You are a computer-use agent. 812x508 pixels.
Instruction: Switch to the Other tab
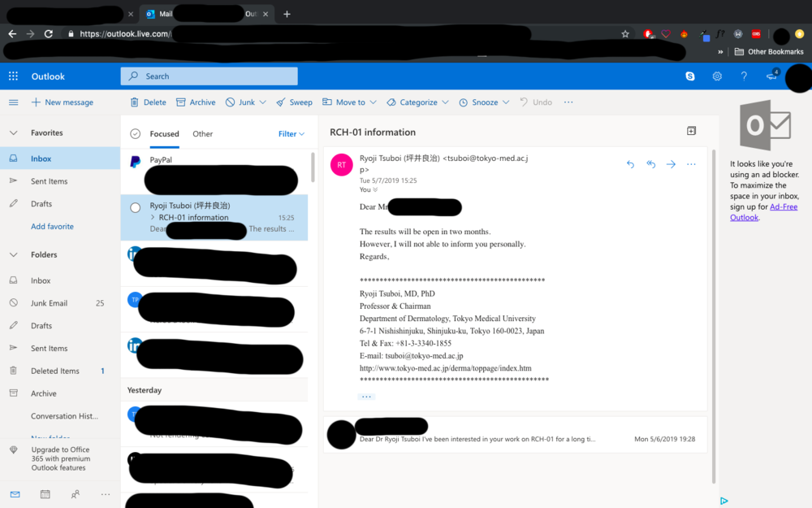202,134
